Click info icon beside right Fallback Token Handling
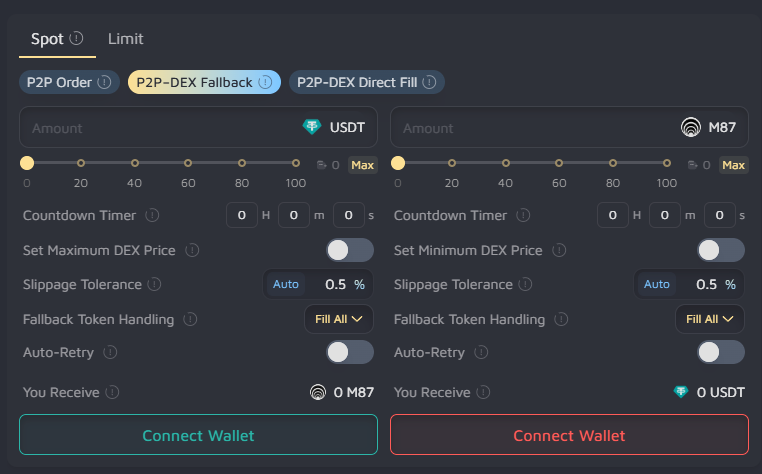The height and width of the screenshot is (474, 762). coord(562,320)
